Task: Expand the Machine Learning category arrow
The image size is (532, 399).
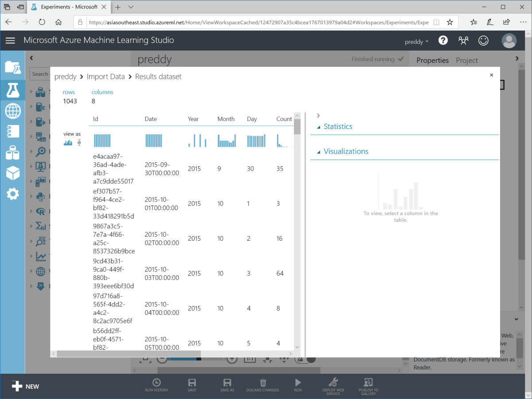Action: pyautogui.click(x=31, y=166)
